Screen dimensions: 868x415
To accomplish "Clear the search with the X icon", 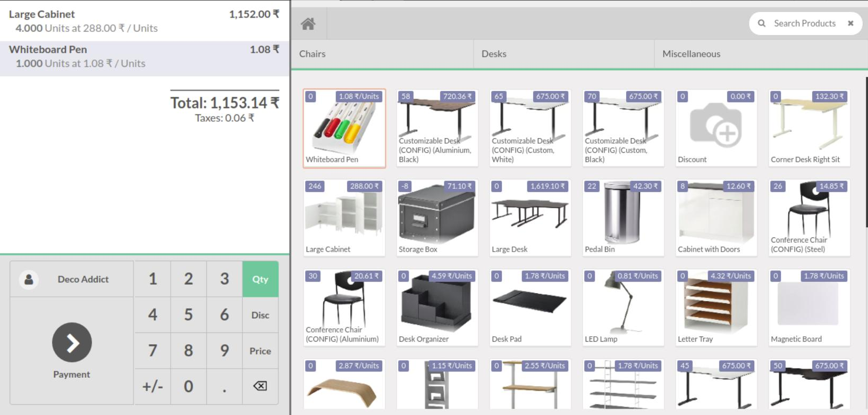I will tap(850, 23).
